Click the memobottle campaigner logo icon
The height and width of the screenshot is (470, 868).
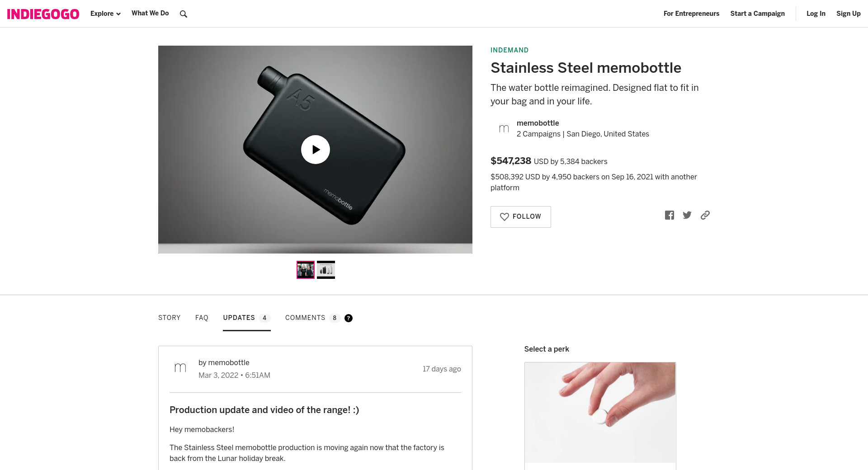(x=504, y=129)
